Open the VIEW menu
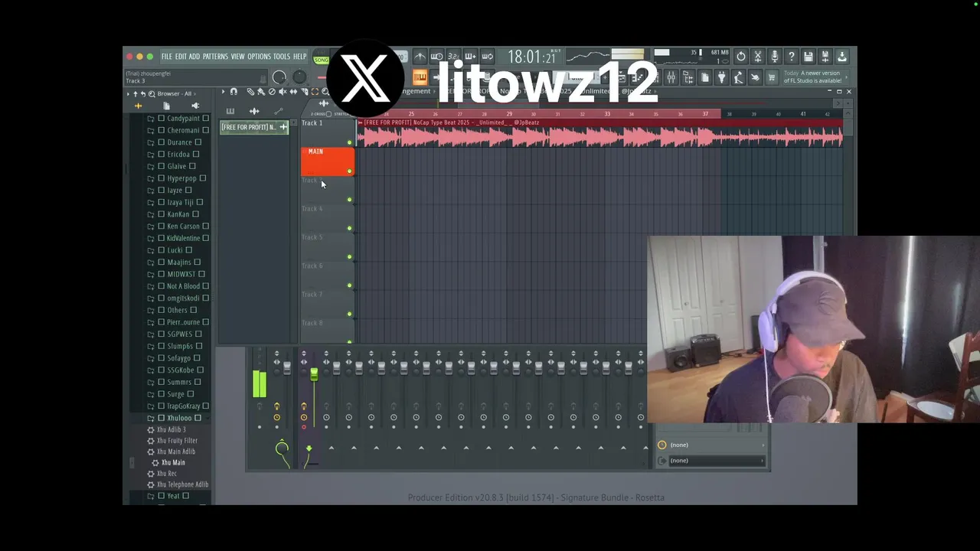 [x=238, y=57]
